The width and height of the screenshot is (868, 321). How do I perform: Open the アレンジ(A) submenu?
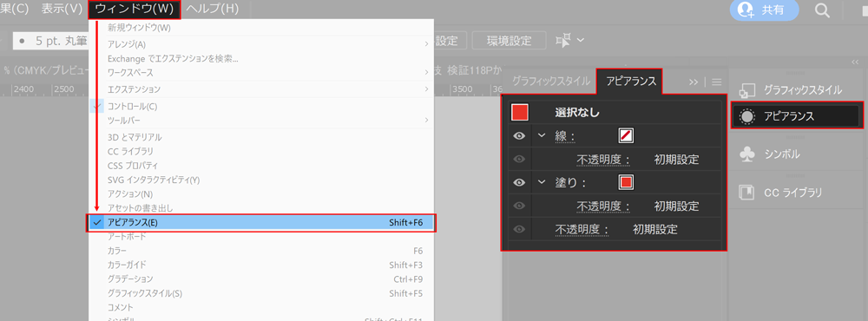[260, 43]
